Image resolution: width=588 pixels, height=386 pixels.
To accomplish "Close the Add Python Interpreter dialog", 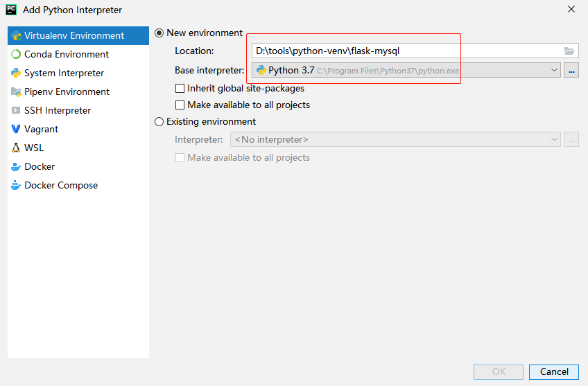I will click(571, 10).
